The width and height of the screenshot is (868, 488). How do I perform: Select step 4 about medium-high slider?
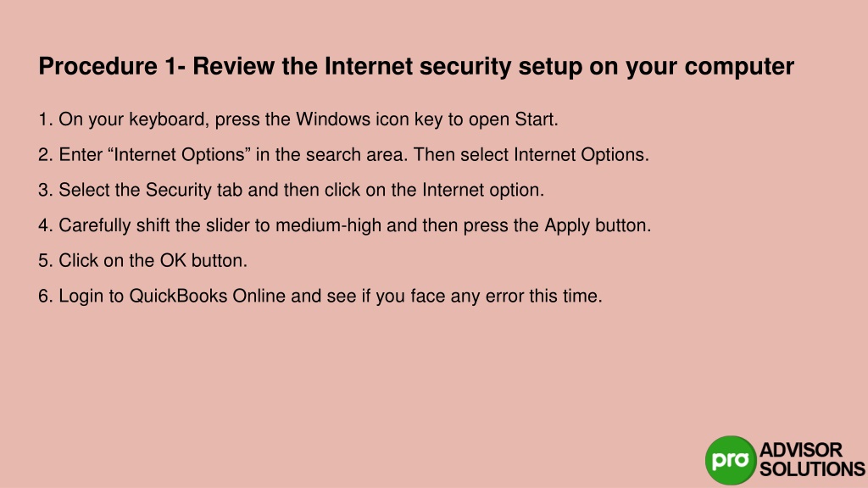coord(345,225)
